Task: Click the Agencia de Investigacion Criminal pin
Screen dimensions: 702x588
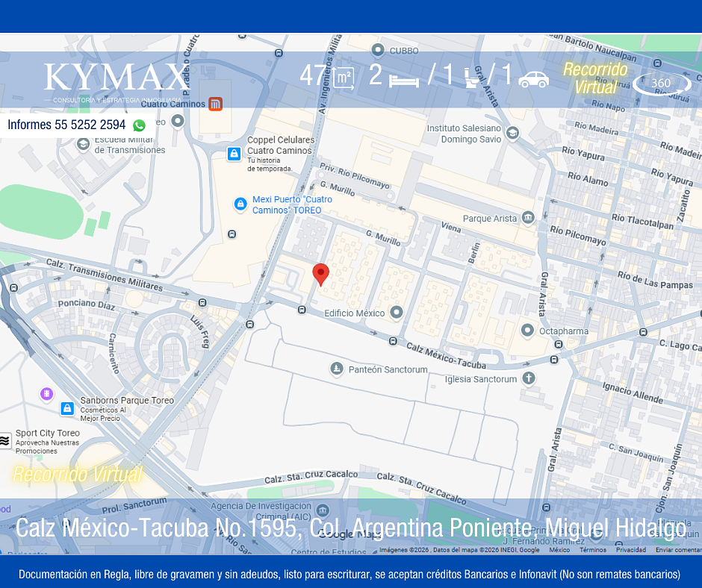Action: [x=323, y=510]
